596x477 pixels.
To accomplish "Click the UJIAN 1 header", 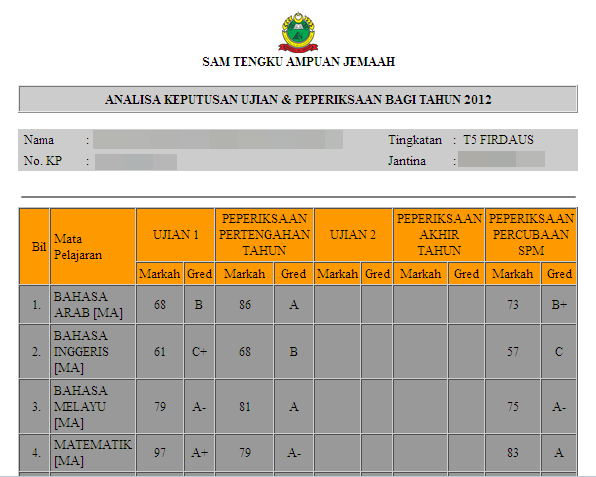I will coord(176,235).
